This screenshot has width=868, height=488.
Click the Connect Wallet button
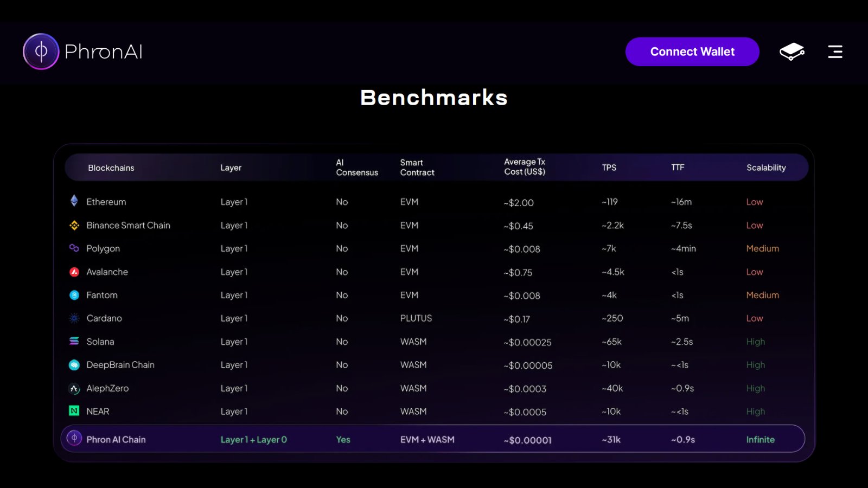pyautogui.click(x=692, y=52)
